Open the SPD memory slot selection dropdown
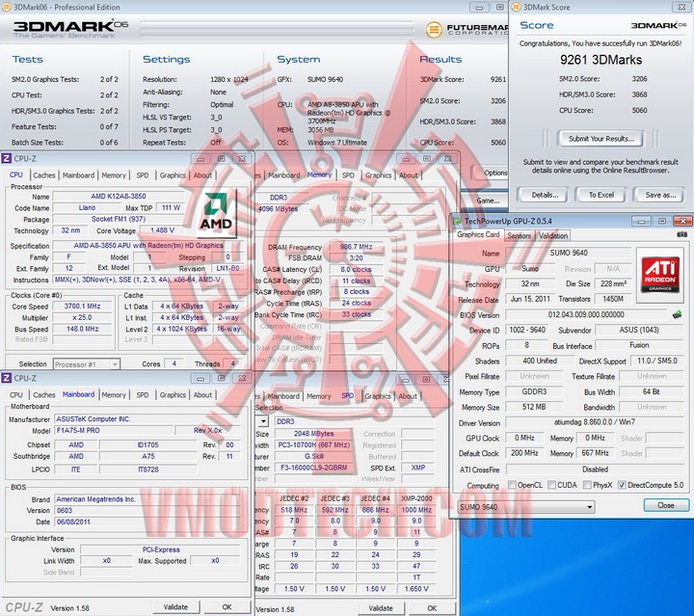Viewport: 694px width, 616px height. point(263,421)
